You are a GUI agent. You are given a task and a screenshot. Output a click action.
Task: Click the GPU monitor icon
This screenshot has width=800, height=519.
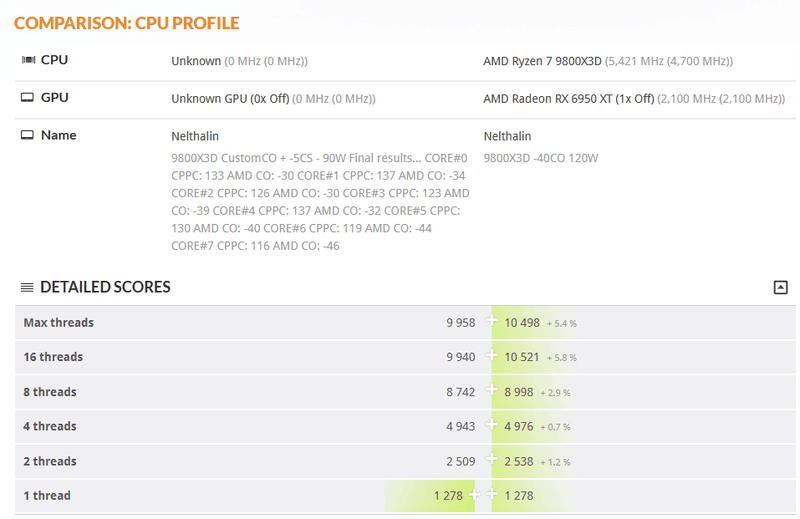point(28,98)
